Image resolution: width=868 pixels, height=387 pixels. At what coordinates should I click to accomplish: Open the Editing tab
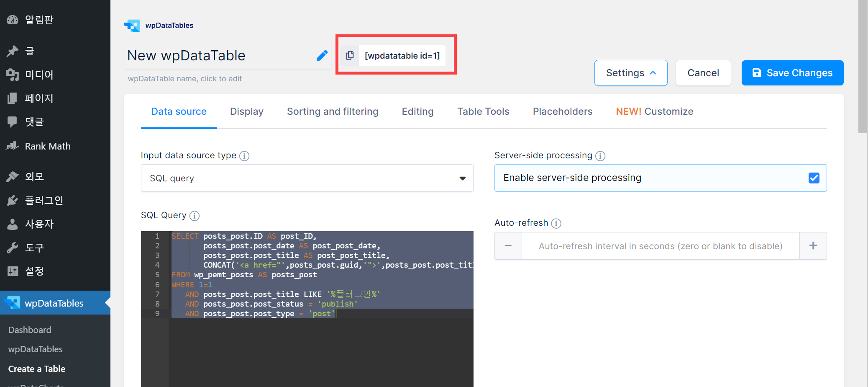[x=418, y=111]
